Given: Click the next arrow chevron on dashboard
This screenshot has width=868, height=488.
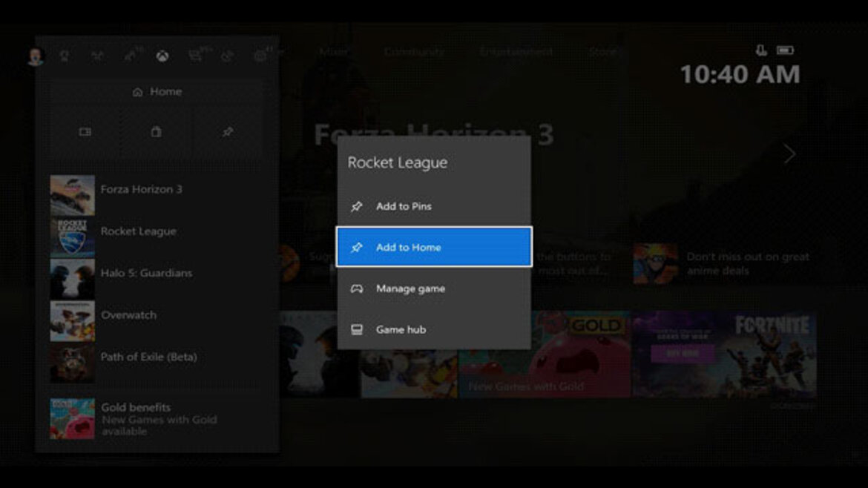Looking at the screenshot, I should click(789, 154).
